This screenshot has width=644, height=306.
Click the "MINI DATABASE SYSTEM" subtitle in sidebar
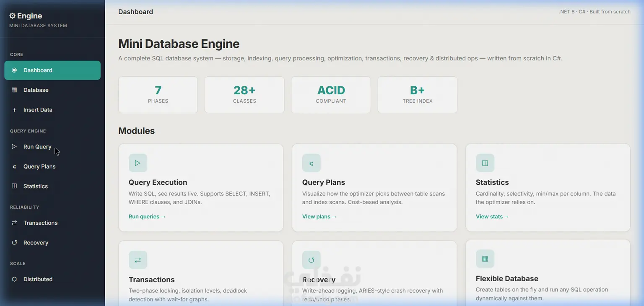pos(38,26)
